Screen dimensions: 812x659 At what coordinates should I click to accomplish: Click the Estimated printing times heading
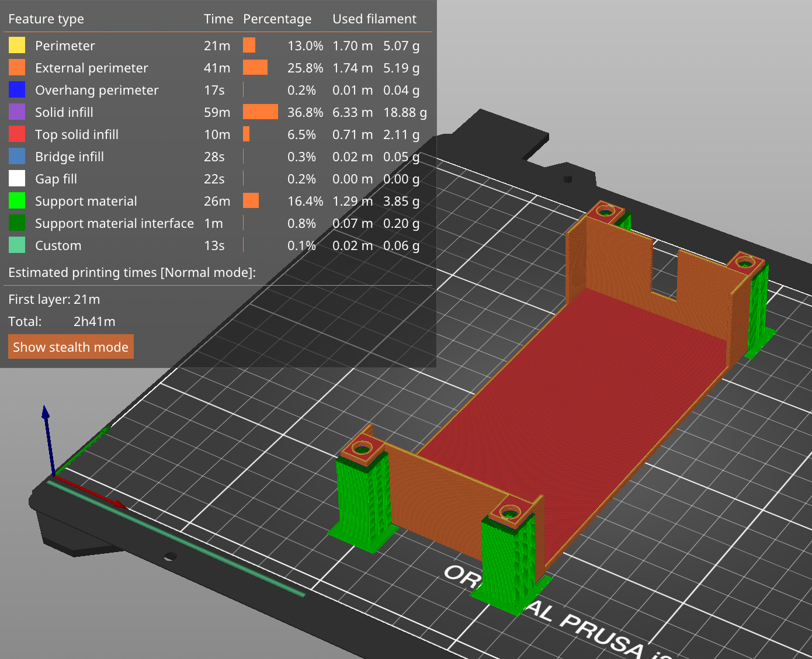tap(132, 272)
